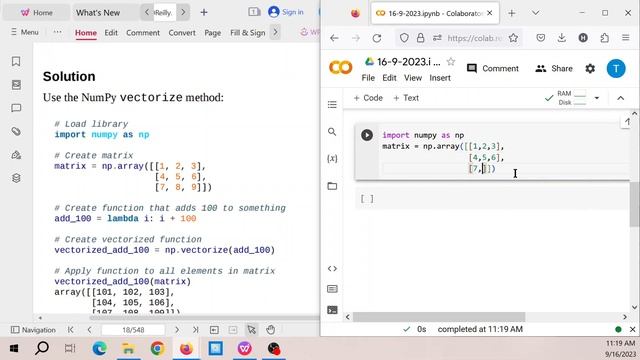Image resolution: width=640 pixels, height=360 pixels.
Task: Show previous PDF viewer document tab arrow
Action: pyautogui.click(x=147, y=13)
